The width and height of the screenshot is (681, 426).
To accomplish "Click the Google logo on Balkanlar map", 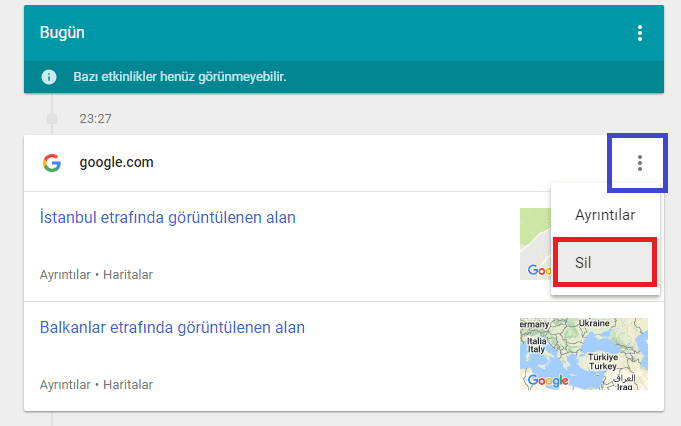I will pyautogui.click(x=548, y=380).
